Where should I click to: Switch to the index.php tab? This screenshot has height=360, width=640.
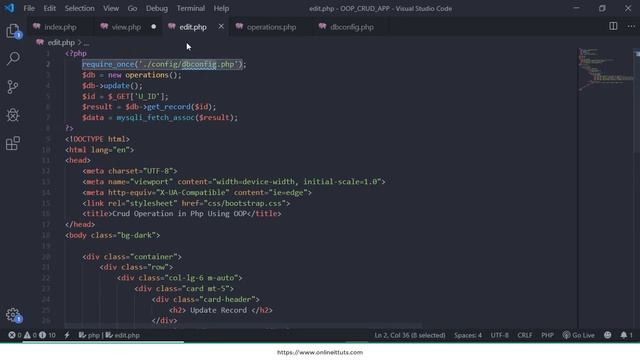tap(60, 27)
